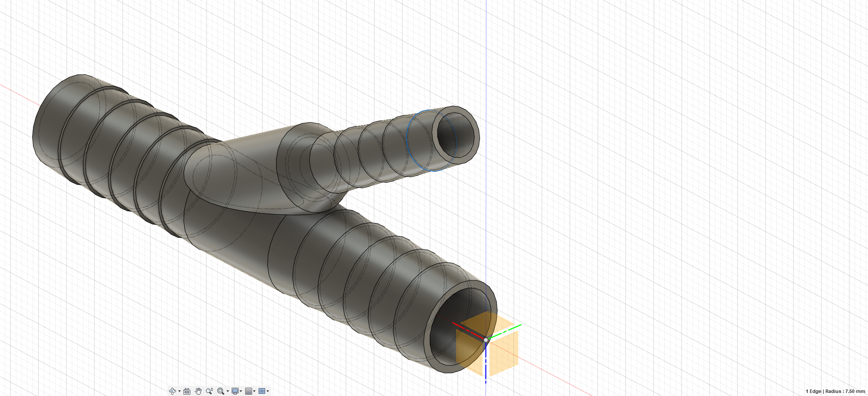Expand the Viewports dropdown arrow
868x396 pixels.
(x=268, y=391)
